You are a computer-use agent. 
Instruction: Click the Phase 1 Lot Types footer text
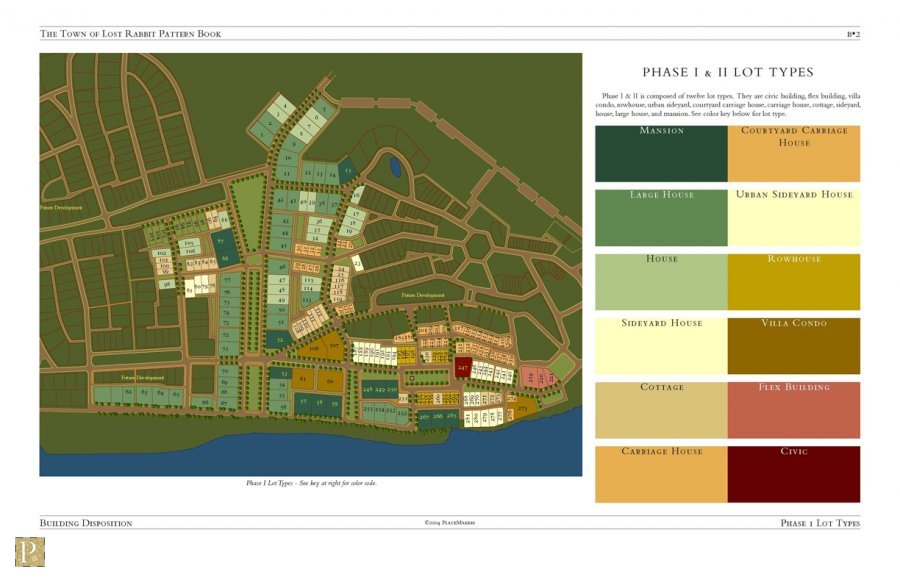click(x=819, y=523)
